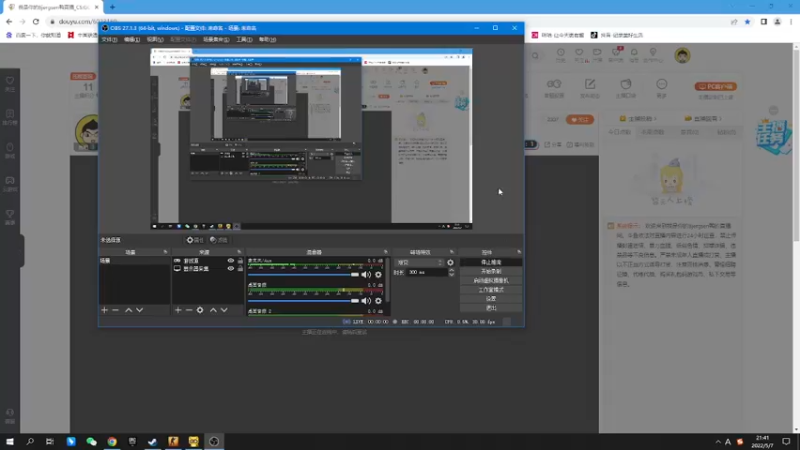800x450 pixels.
Task: Open the scene transition type dropdown
Action: pyautogui.click(x=419, y=262)
